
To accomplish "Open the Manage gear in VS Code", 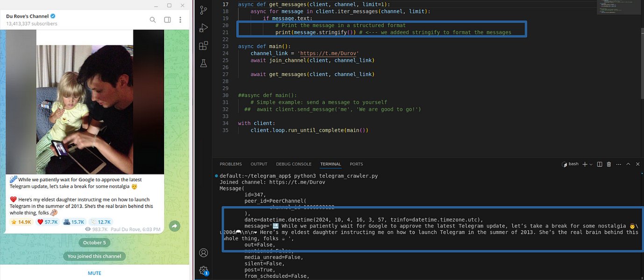I will click(204, 270).
